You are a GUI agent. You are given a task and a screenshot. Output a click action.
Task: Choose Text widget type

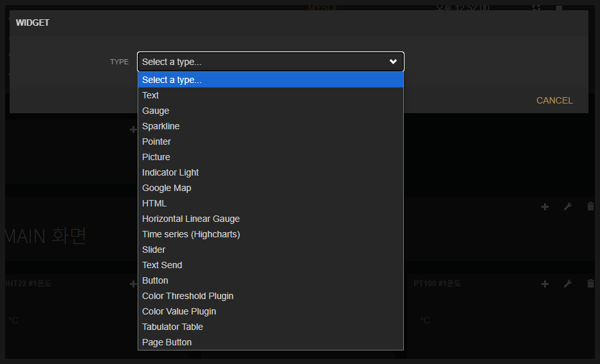[271, 95]
